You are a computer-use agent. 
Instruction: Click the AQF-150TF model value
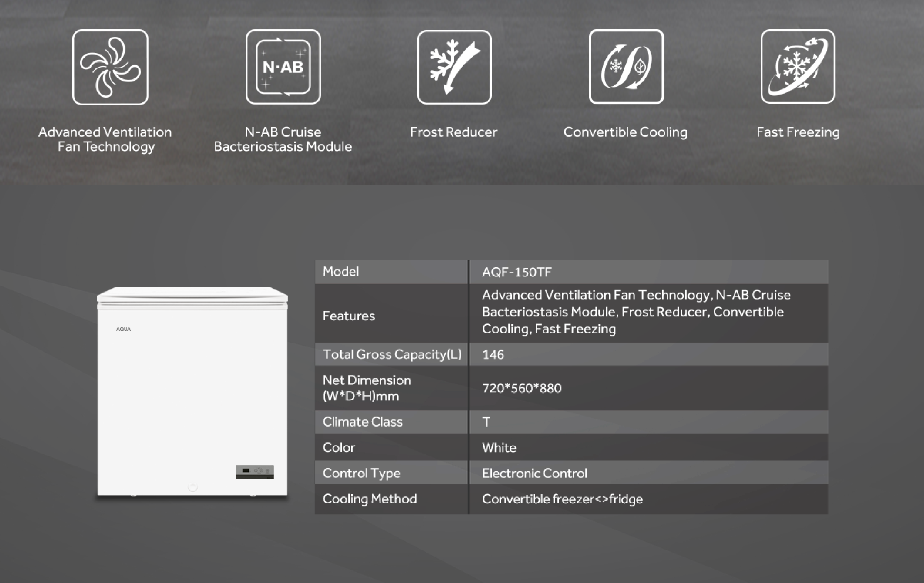pyautogui.click(x=516, y=272)
